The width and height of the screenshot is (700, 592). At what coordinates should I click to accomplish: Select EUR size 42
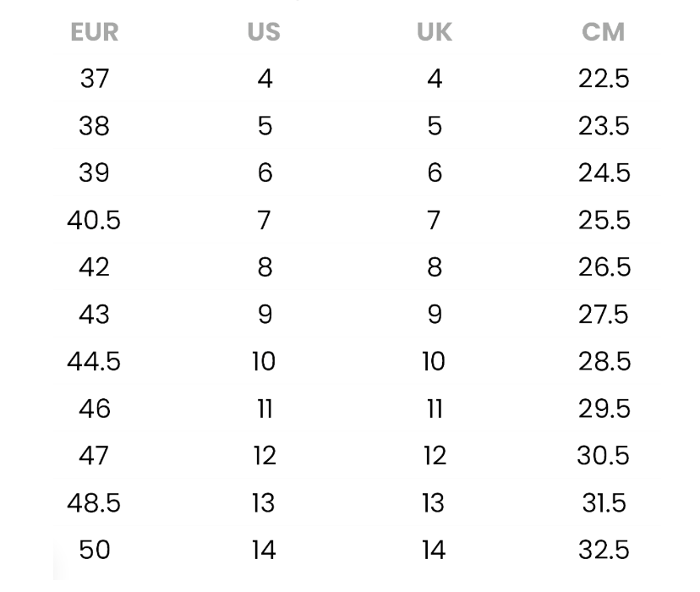[x=94, y=267]
